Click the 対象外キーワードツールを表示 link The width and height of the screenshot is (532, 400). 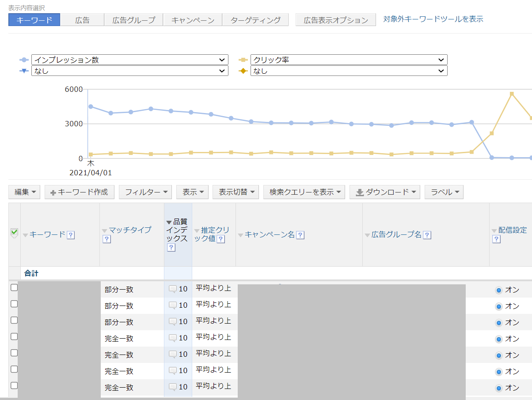pyautogui.click(x=433, y=19)
